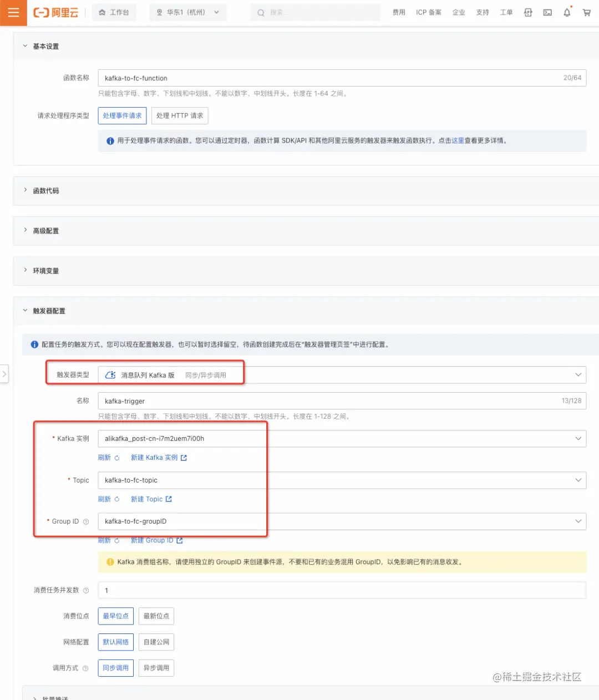Open the 华东1 (杭州) region dropdown
The height and width of the screenshot is (700, 599).
pyautogui.click(x=188, y=12)
